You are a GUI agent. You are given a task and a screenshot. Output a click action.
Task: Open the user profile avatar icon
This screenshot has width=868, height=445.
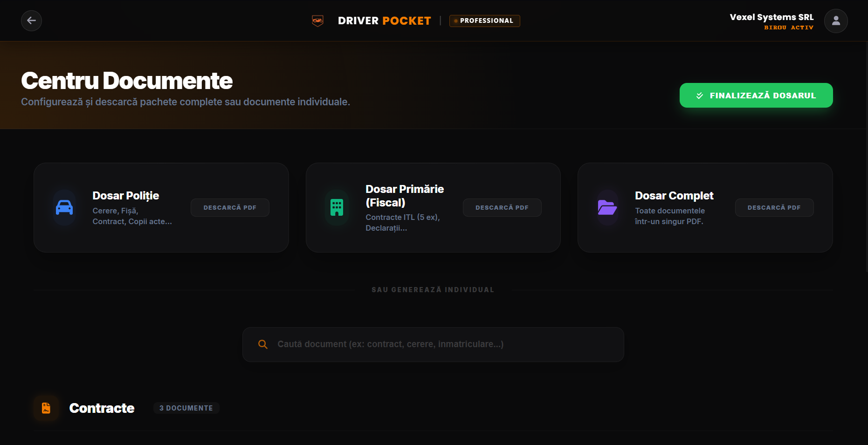836,21
